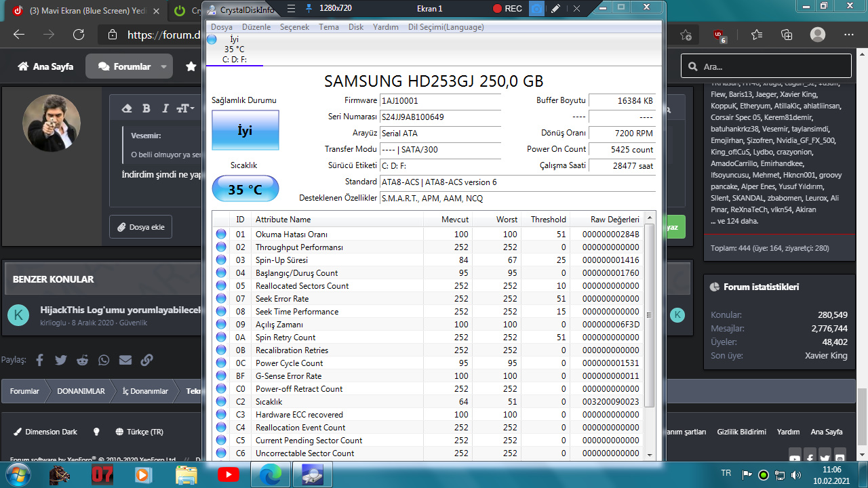Open the Dil Seçimi(Language) menu
The height and width of the screenshot is (488, 868).
click(x=446, y=27)
